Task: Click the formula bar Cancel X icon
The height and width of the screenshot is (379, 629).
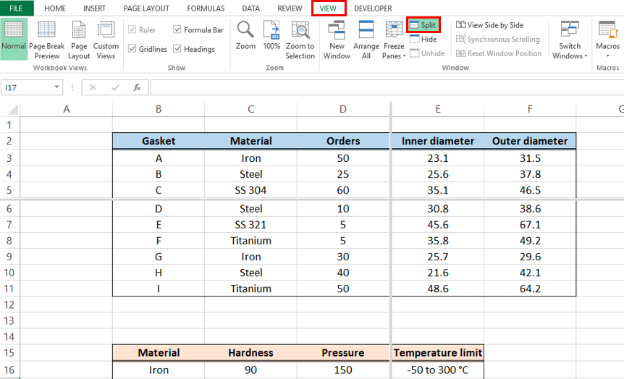Action: pyautogui.click(x=93, y=87)
